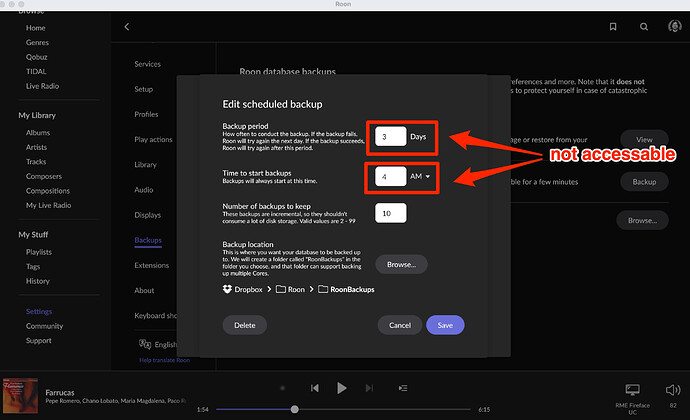Open Community in sidebar

tap(44, 326)
